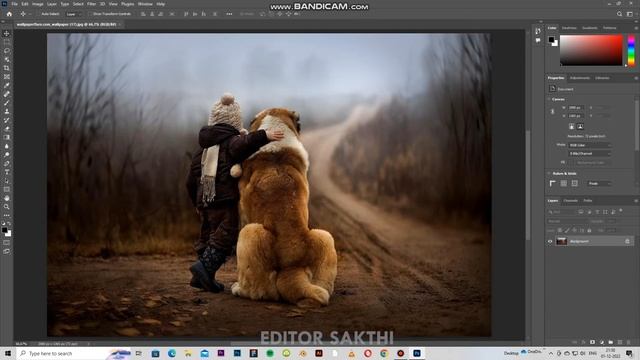The width and height of the screenshot is (640, 360).
Task: Select the Lasso tool
Action: [7, 51]
